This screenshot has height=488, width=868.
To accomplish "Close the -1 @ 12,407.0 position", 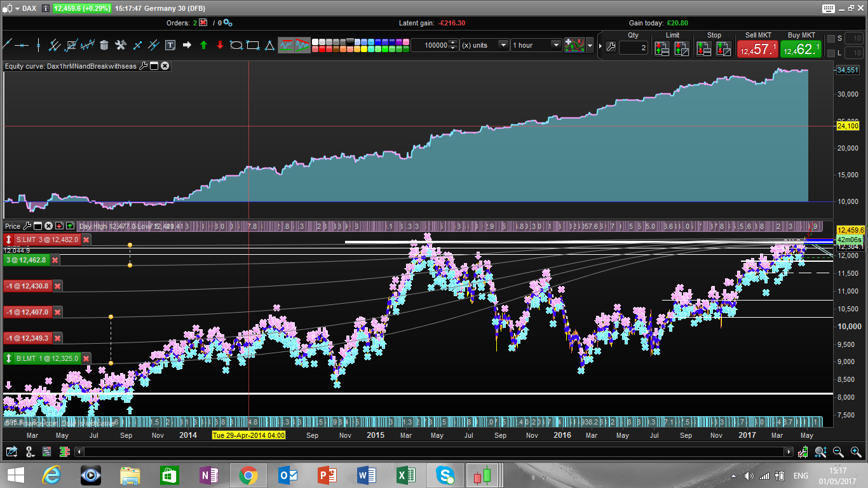I will pos(57,312).
